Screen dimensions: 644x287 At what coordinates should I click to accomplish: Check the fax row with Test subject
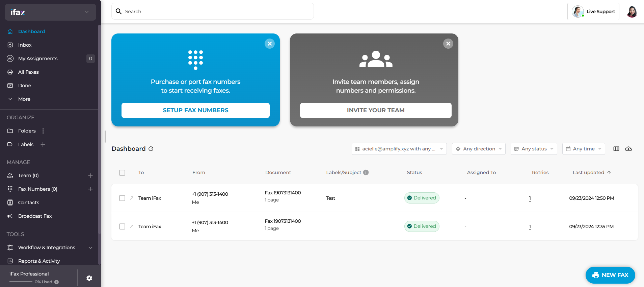(122, 198)
